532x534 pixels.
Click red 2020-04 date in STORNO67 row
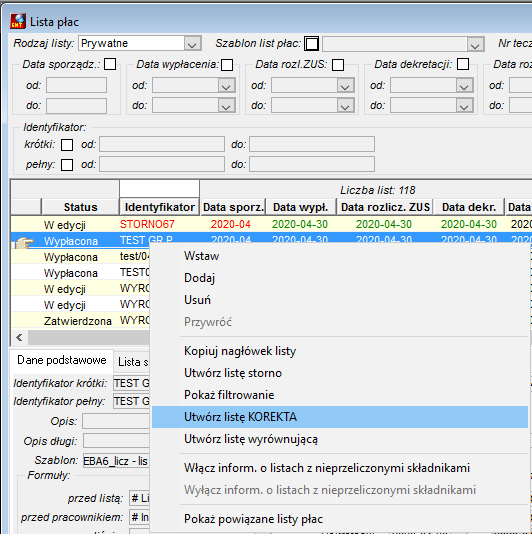231,224
